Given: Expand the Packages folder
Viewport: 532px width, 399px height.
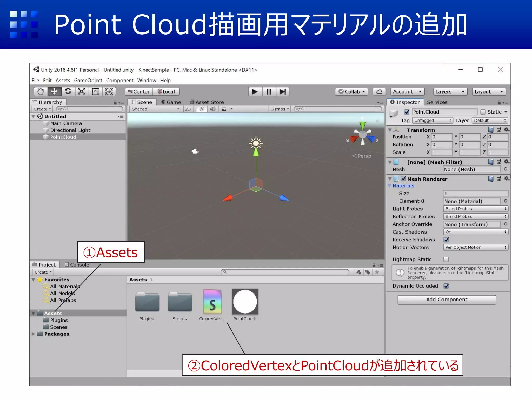Looking at the screenshot, I should [33, 334].
